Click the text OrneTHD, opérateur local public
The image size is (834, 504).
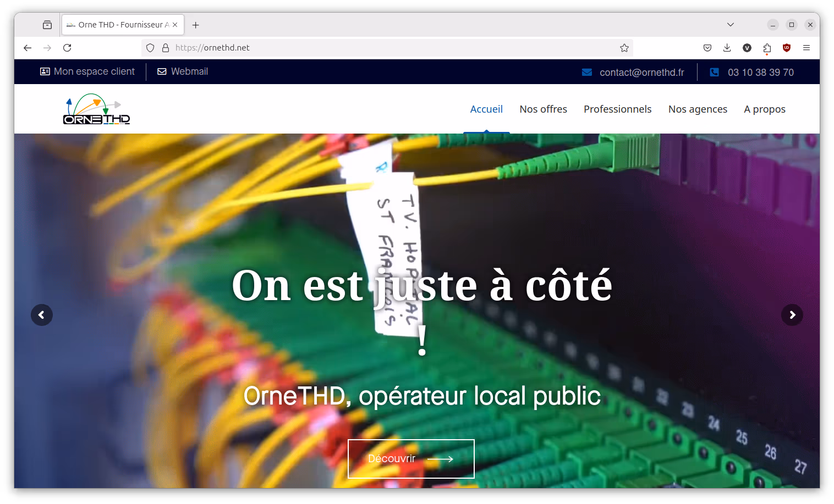click(422, 396)
